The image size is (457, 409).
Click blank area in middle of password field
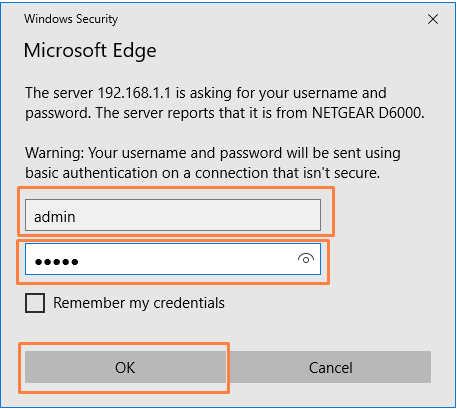(187, 259)
